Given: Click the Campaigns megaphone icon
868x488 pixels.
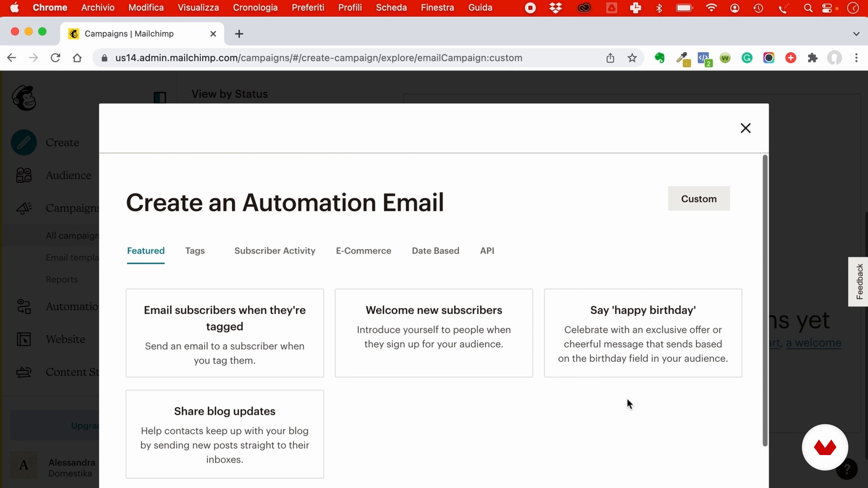Looking at the screenshot, I should 24,208.
